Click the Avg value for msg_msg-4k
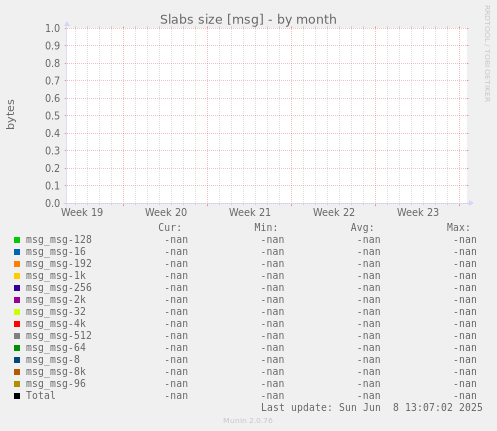Image resolution: width=497 pixels, height=431 pixels. [x=369, y=324]
